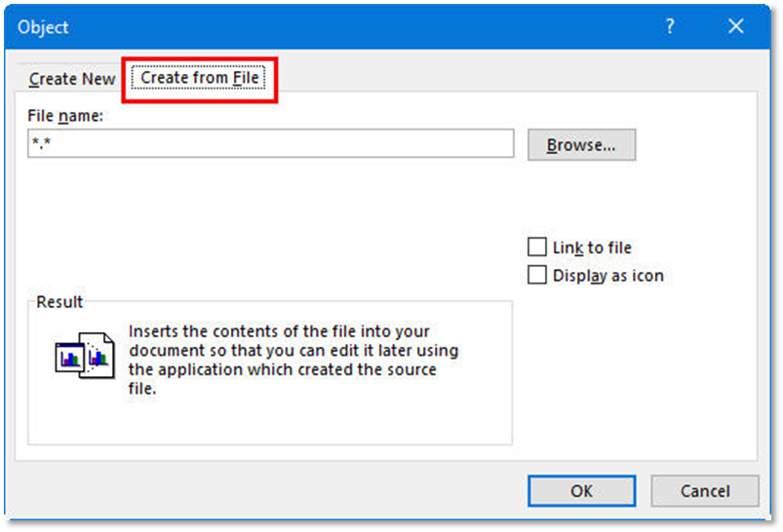The width and height of the screenshot is (783, 532).
Task: Close the Object dialog with X
Action: [736, 27]
